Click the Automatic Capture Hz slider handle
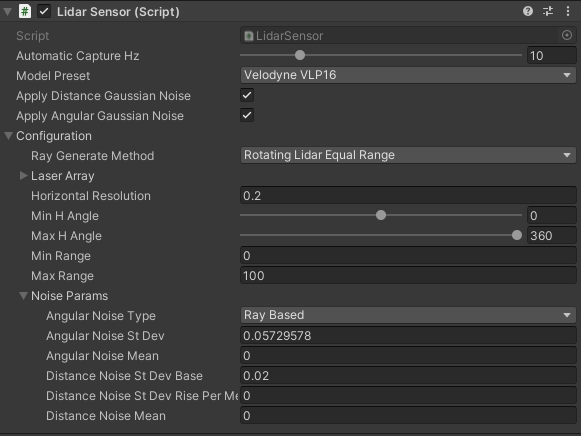581x436 pixels. point(300,55)
